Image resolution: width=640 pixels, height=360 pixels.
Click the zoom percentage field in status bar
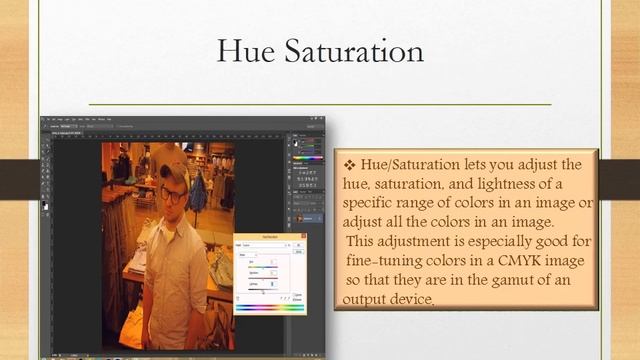coord(54,355)
